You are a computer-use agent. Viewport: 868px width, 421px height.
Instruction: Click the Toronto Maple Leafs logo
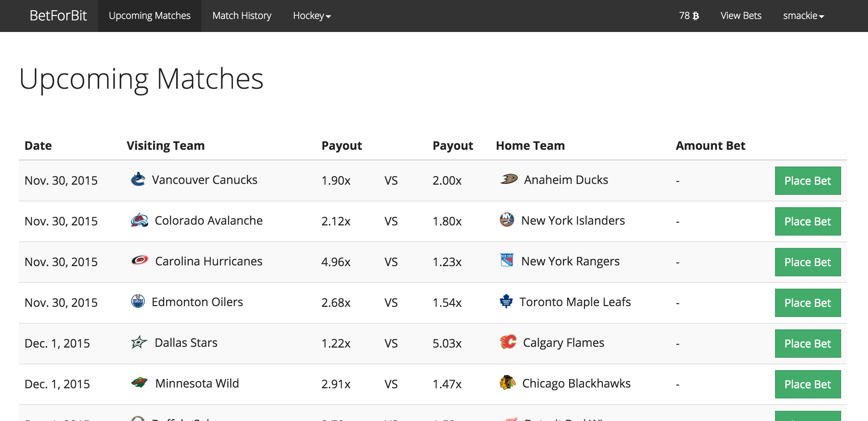506,301
